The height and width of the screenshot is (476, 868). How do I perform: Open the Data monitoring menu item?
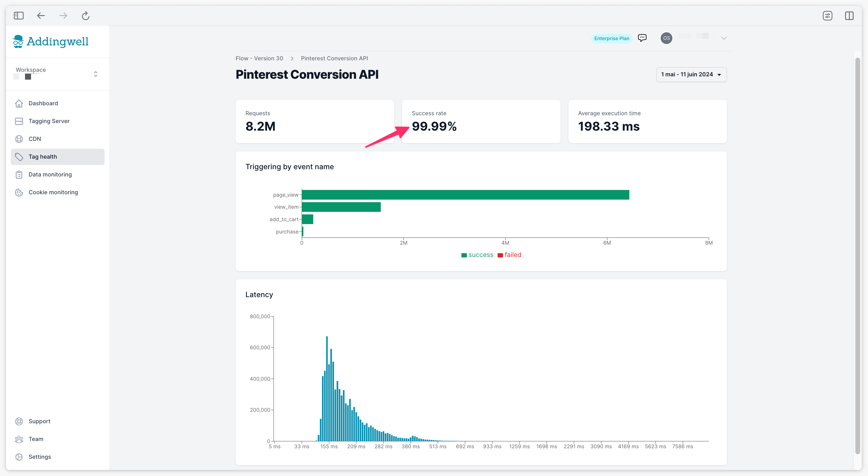[x=58, y=174]
